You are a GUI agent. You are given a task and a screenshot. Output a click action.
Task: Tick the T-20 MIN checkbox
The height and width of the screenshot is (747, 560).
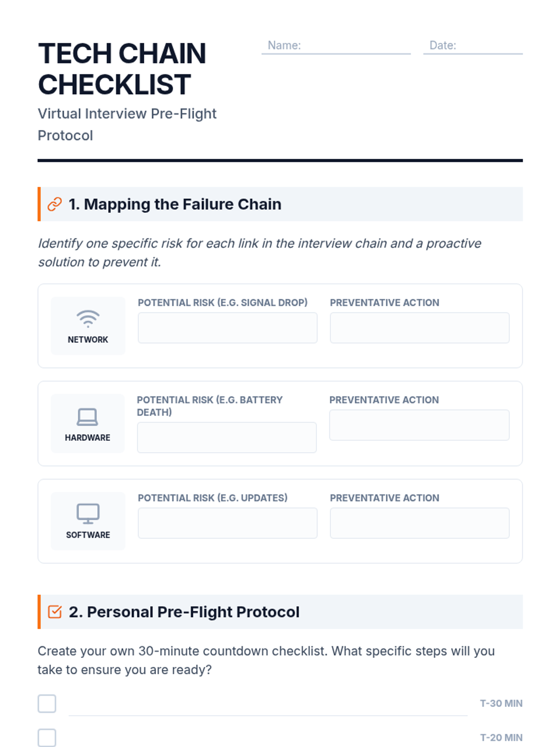click(x=47, y=738)
